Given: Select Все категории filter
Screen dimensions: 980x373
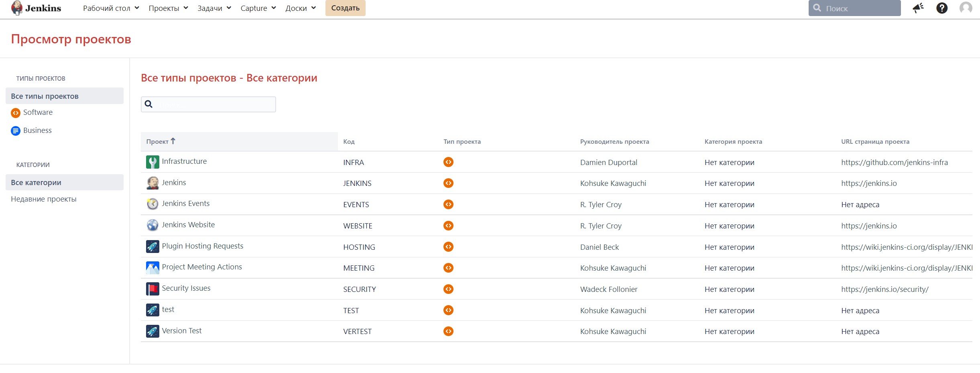Looking at the screenshot, I should [x=65, y=182].
